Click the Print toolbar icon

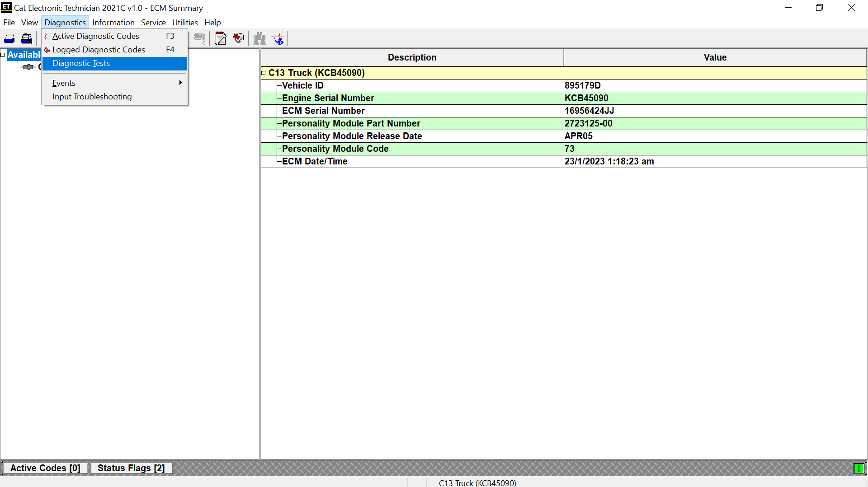coord(9,38)
